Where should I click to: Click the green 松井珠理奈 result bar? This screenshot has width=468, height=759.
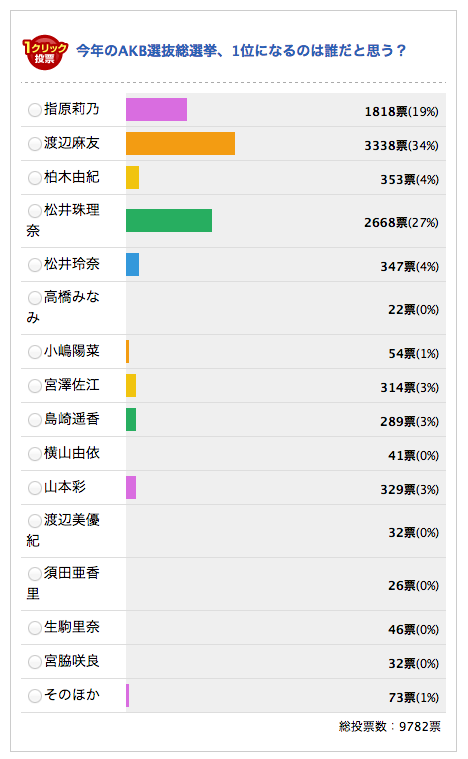click(x=169, y=220)
